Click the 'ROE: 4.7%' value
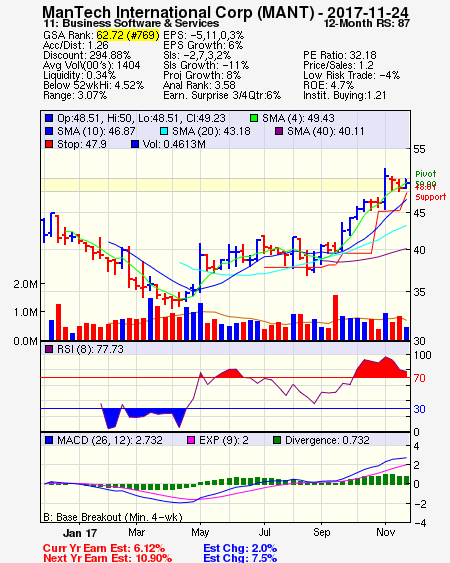Viewport: 450px width, 563px height. pyautogui.click(x=328, y=85)
